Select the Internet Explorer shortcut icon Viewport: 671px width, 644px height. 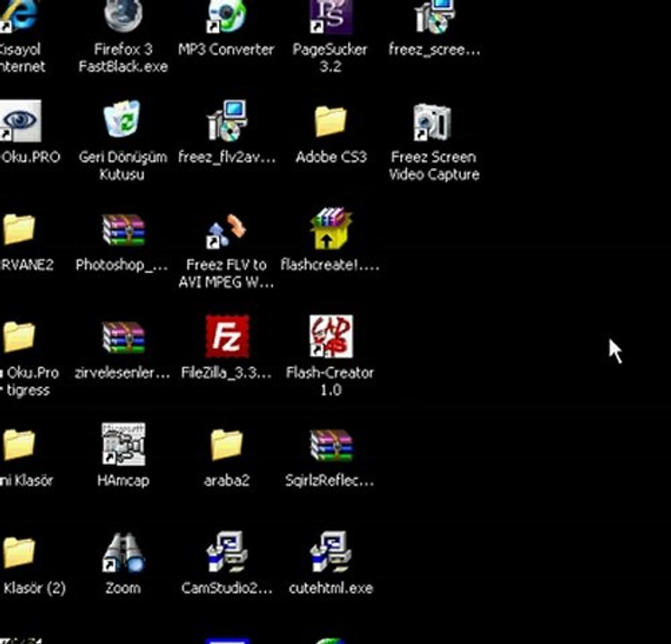19,15
